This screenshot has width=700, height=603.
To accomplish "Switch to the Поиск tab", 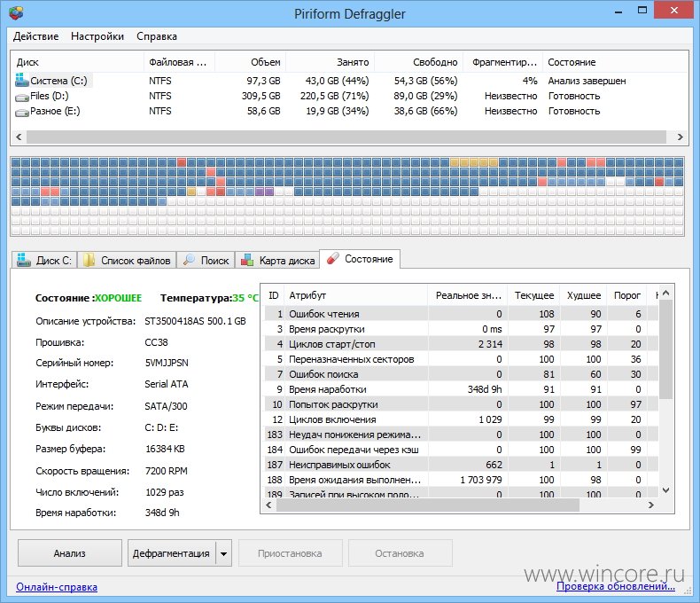I will pos(206,260).
